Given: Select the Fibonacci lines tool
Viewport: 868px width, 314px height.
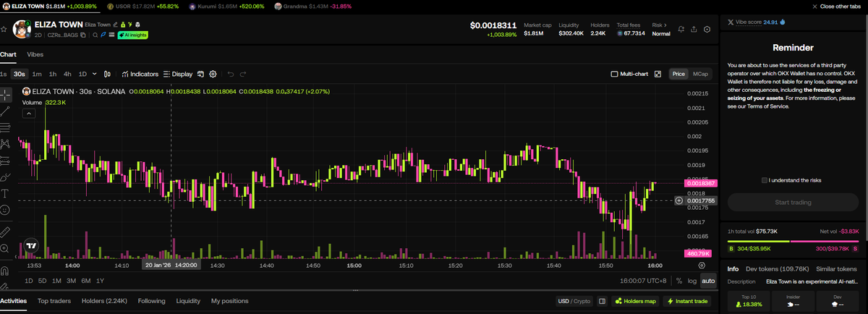Looking at the screenshot, I should point(5,127).
